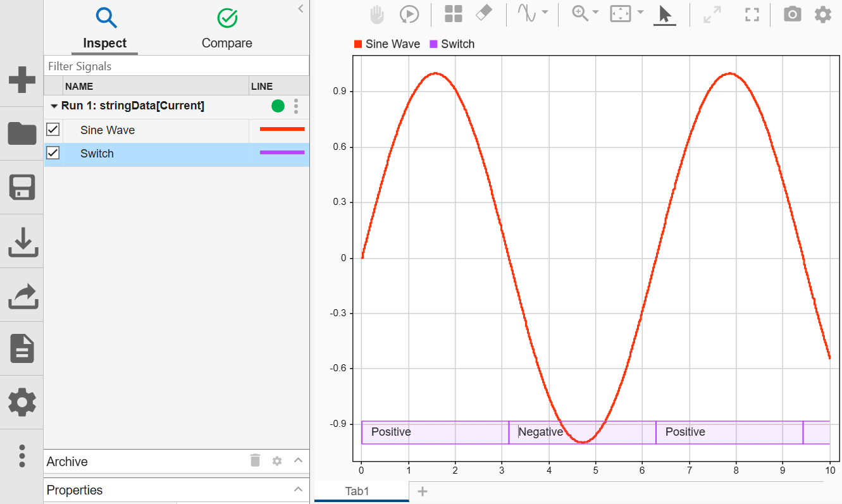Open preferences gear in left sidebar
The height and width of the screenshot is (504, 842).
point(22,402)
